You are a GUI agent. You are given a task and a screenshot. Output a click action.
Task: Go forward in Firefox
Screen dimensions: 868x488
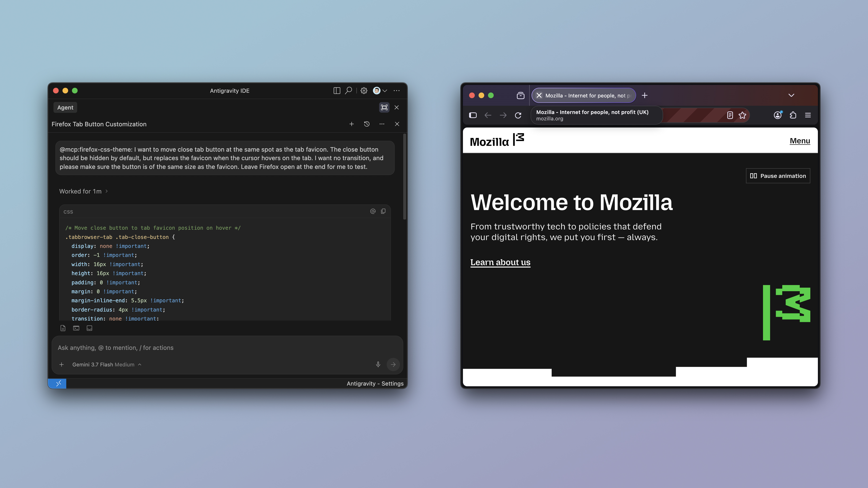point(503,115)
